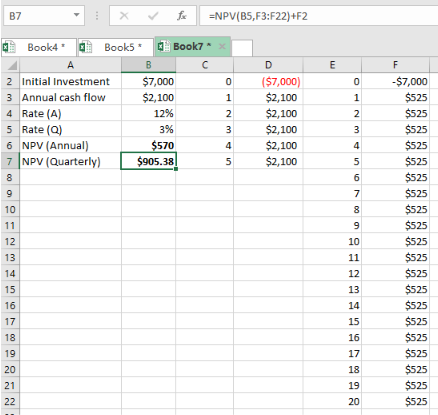Select the Book7 workbook tab
This screenshot has width=438, height=415.
click(x=193, y=47)
